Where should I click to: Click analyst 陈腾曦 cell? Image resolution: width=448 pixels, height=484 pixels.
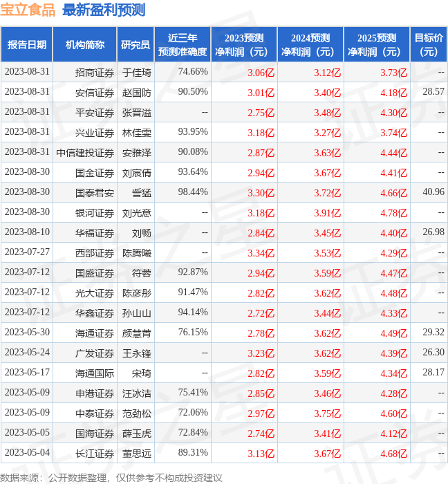[x=137, y=253]
